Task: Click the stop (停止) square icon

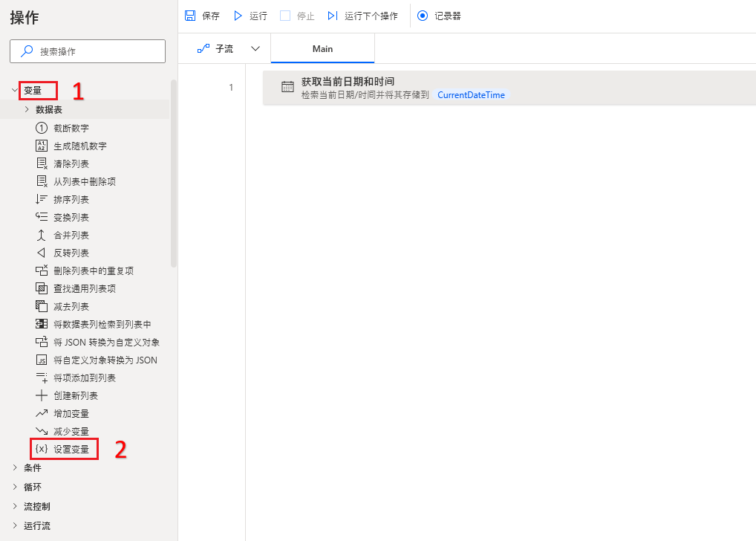Action: point(285,16)
